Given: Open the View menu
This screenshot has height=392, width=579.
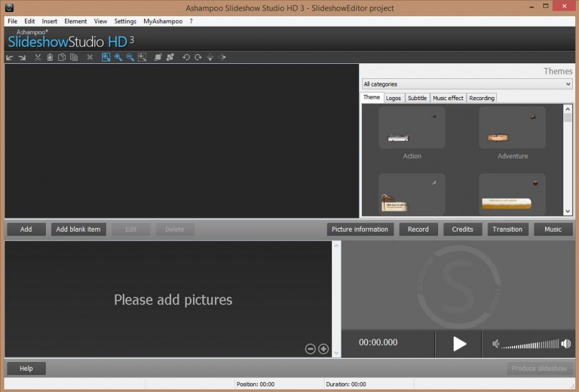Looking at the screenshot, I should [100, 21].
